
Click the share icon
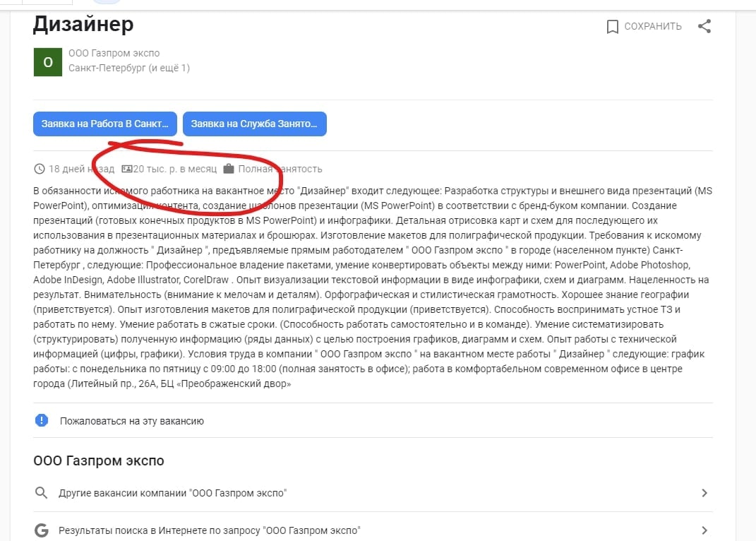coord(704,26)
